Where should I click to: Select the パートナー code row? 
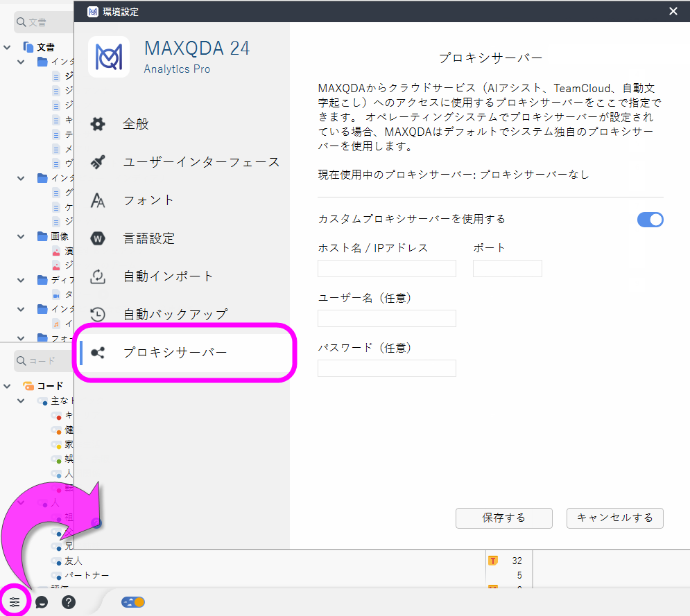coord(87,576)
